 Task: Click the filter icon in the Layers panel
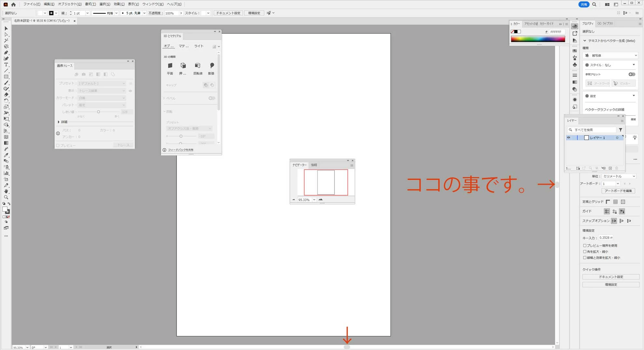pos(620,130)
